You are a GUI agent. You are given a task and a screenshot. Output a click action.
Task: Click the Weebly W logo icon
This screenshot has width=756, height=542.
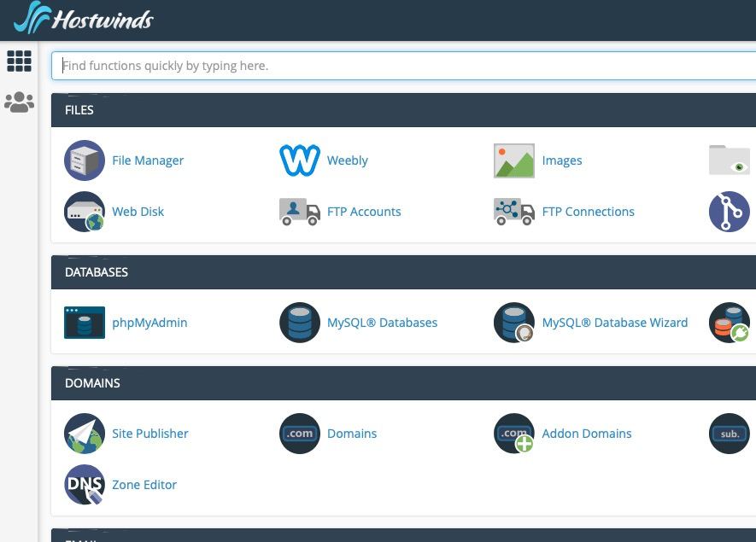[x=300, y=160]
